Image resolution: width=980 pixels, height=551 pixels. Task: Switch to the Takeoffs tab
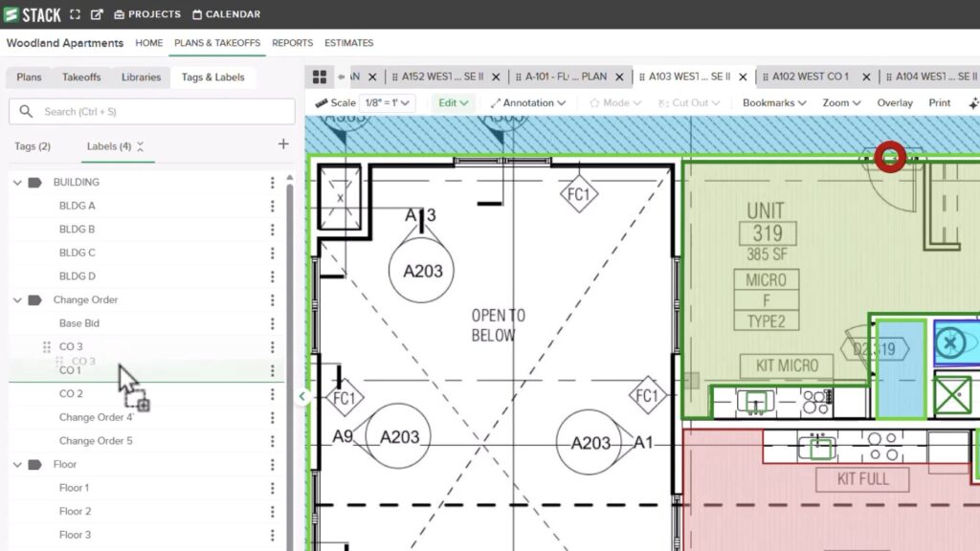81,77
